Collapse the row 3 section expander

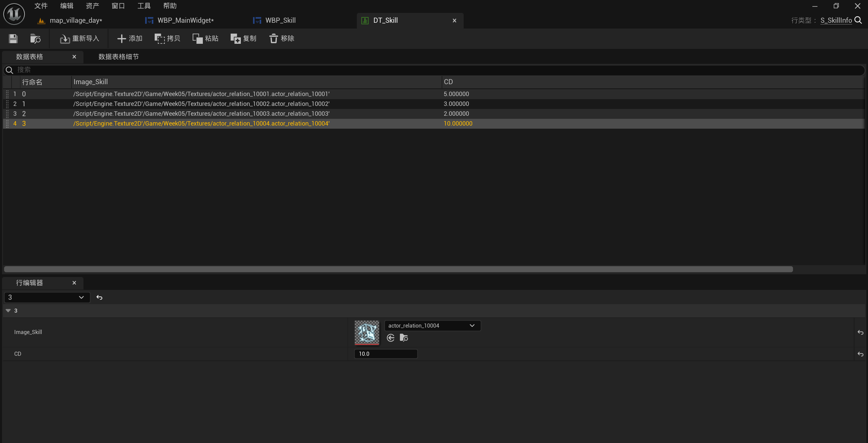coord(8,311)
